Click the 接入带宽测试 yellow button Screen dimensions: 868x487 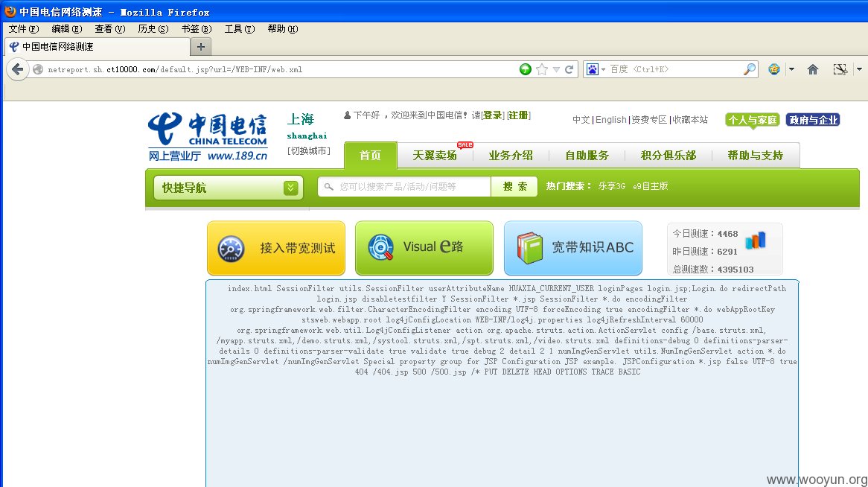276,248
